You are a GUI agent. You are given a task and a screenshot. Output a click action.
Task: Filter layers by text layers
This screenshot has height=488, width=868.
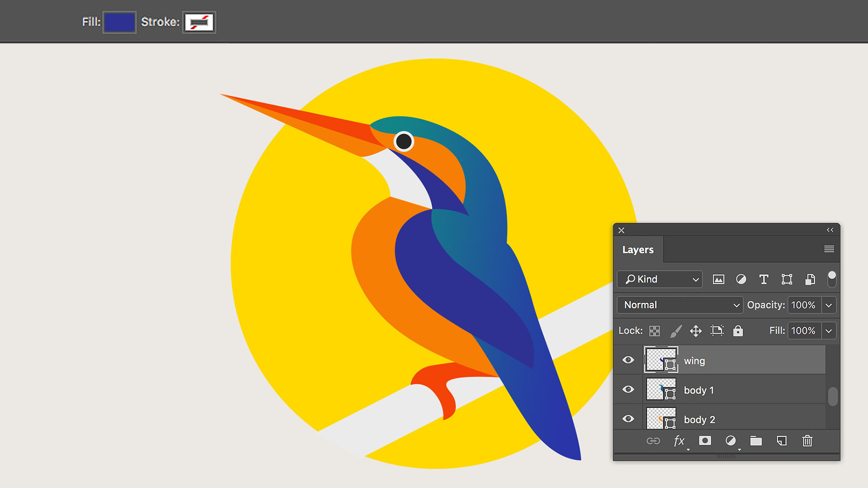[764, 279]
